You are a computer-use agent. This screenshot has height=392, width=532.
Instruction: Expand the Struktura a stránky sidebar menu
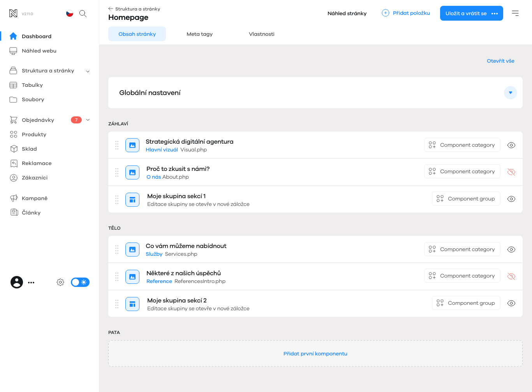[x=88, y=71]
